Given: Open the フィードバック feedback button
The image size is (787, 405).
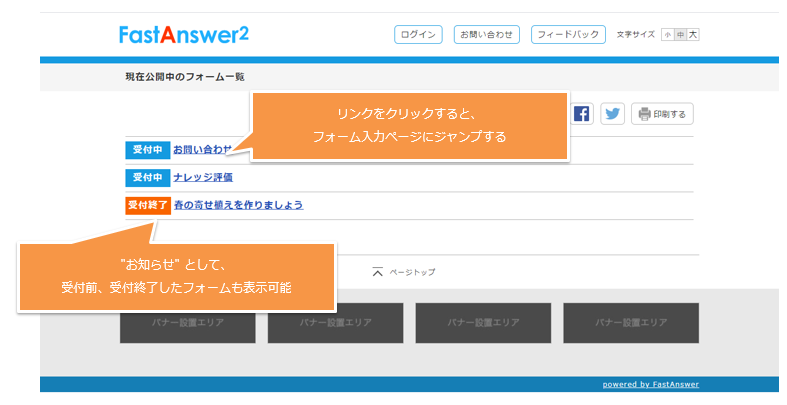Looking at the screenshot, I should (567, 35).
